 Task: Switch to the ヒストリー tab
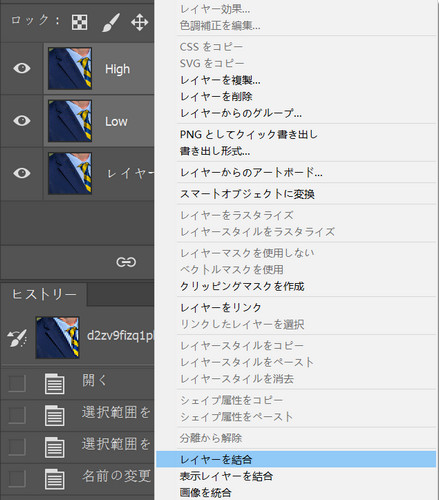(44, 295)
